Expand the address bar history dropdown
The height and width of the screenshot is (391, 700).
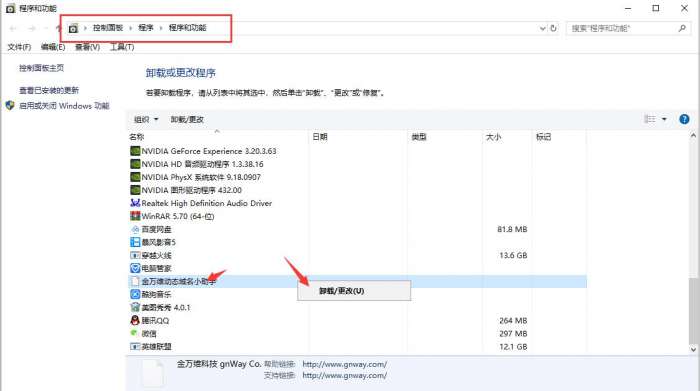tap(542, 28)
